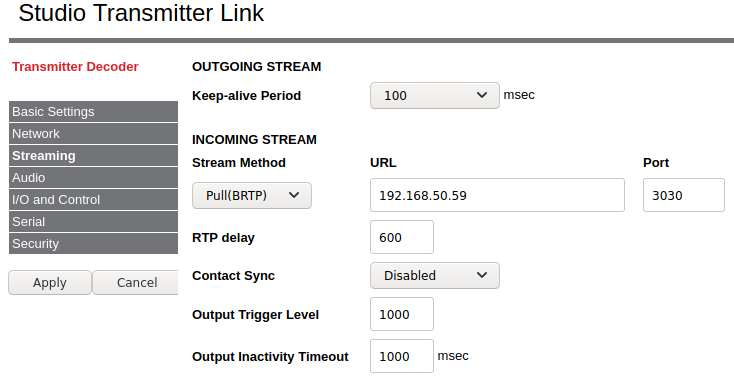This screenshot has width=734, height=385.
Task: Focus the Port field with 3030
Action: [x=683, y=195]
